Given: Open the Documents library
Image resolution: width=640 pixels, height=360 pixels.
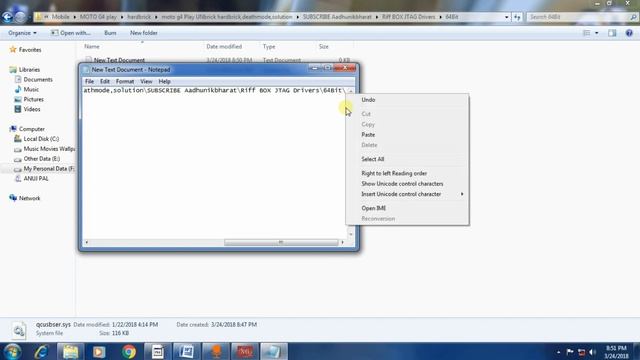Looking at the screenshot, I should (x=38, y=80).
